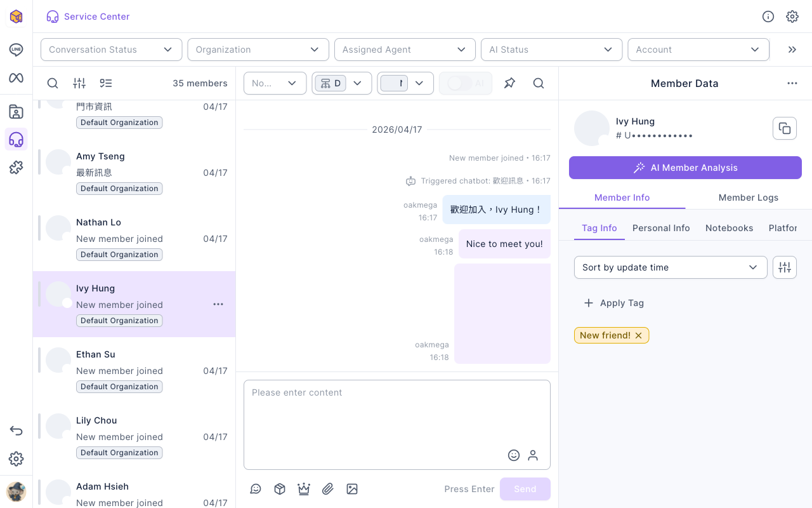812x508 pixels.
Task: Select the Member Info tab
Action: point(622,197)
